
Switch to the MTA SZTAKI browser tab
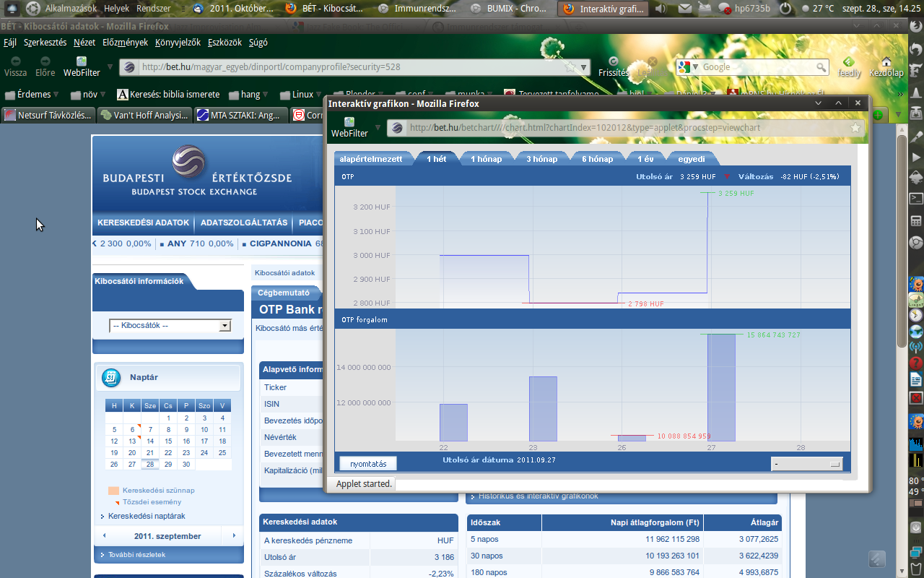click(240, 115)
